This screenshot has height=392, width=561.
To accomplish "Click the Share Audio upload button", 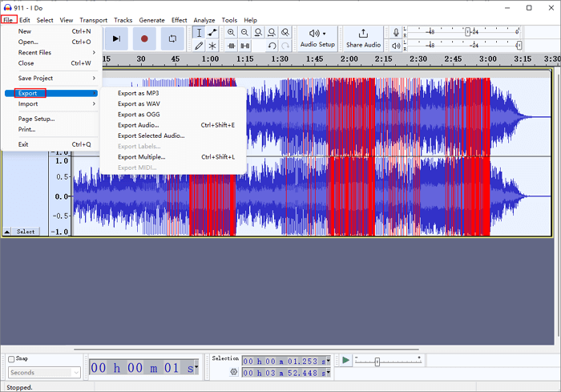I will point(363,37).
